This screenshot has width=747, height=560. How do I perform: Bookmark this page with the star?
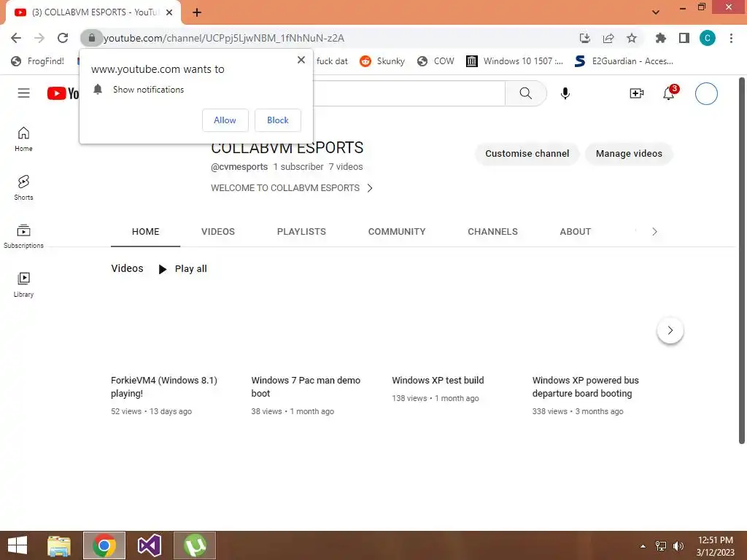[x=632, y=38]
